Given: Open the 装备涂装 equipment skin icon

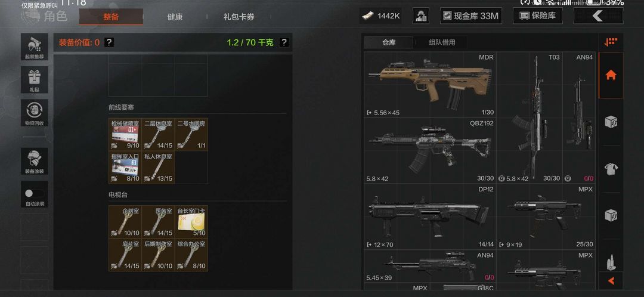Looking at the screenshot, I should point(35,162).
